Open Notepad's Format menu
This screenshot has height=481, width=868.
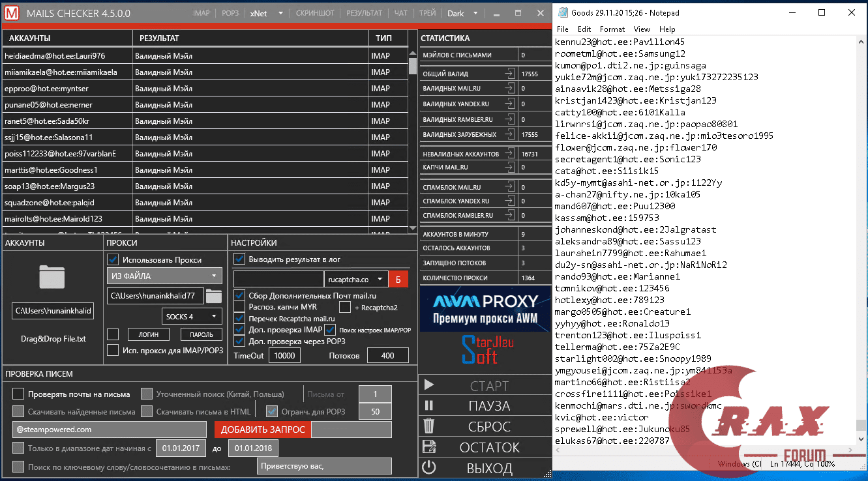[612, 29]
